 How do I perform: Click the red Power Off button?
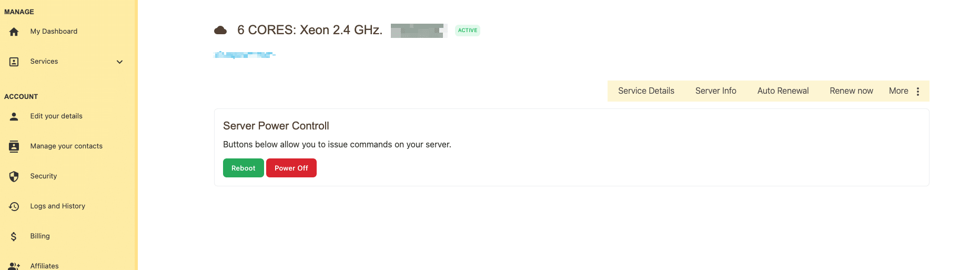(291, 168)
